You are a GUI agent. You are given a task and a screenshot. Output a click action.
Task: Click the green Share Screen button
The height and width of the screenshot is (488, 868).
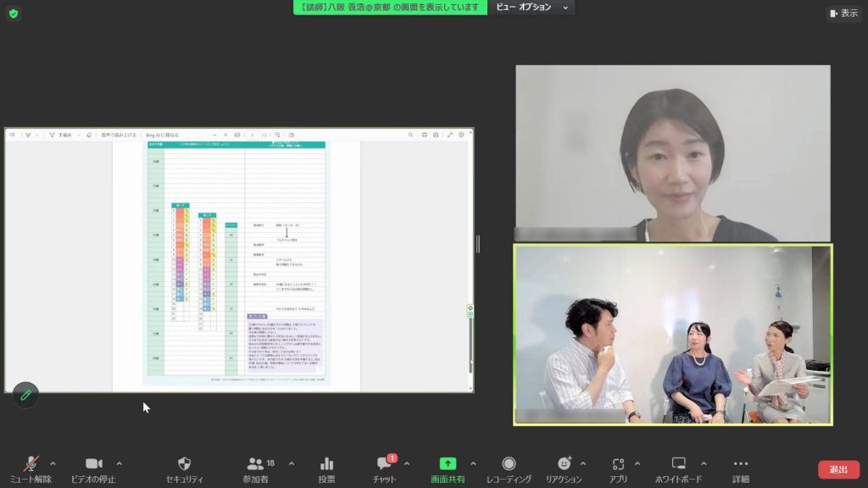click(448, 464)
